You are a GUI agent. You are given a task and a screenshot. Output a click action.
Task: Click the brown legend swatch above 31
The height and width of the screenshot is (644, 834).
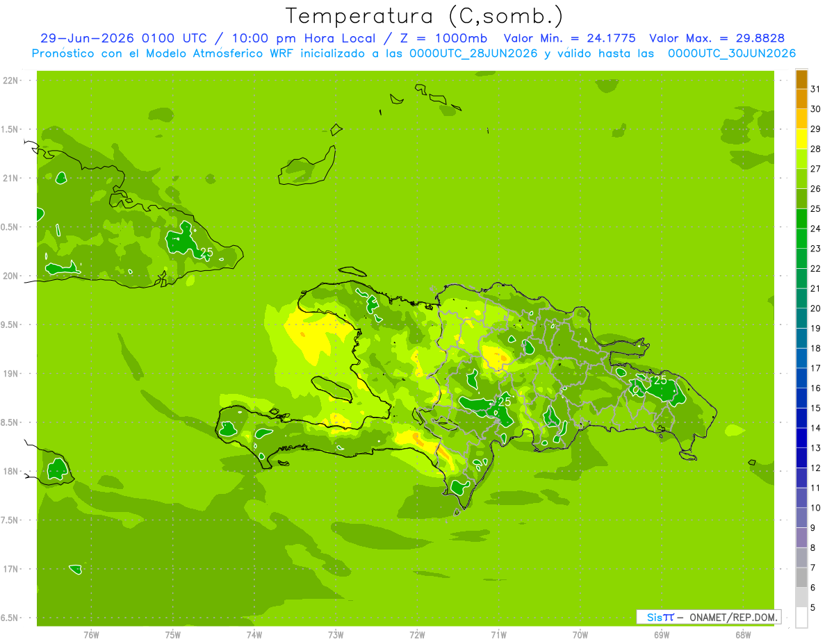point(801,79)
